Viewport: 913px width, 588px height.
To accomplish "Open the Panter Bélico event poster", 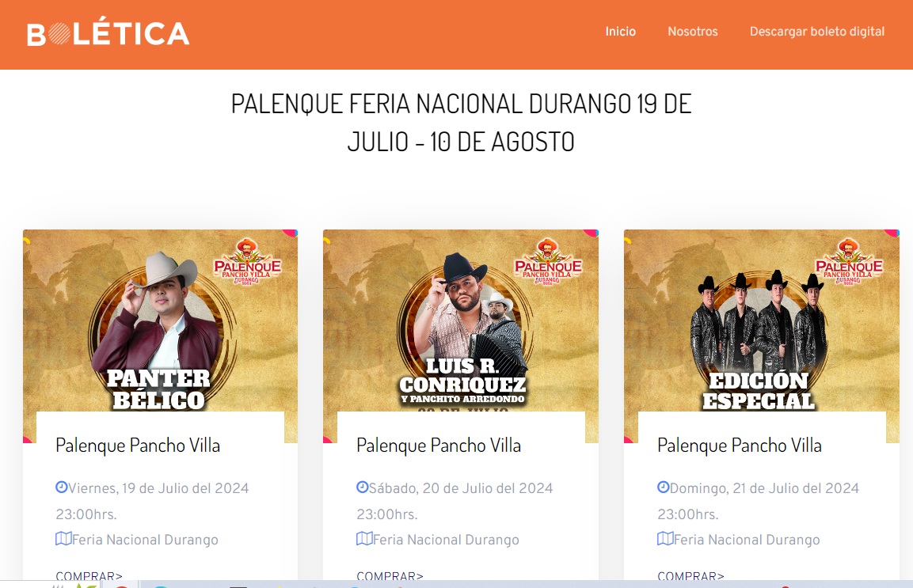I will pos(160,321).
